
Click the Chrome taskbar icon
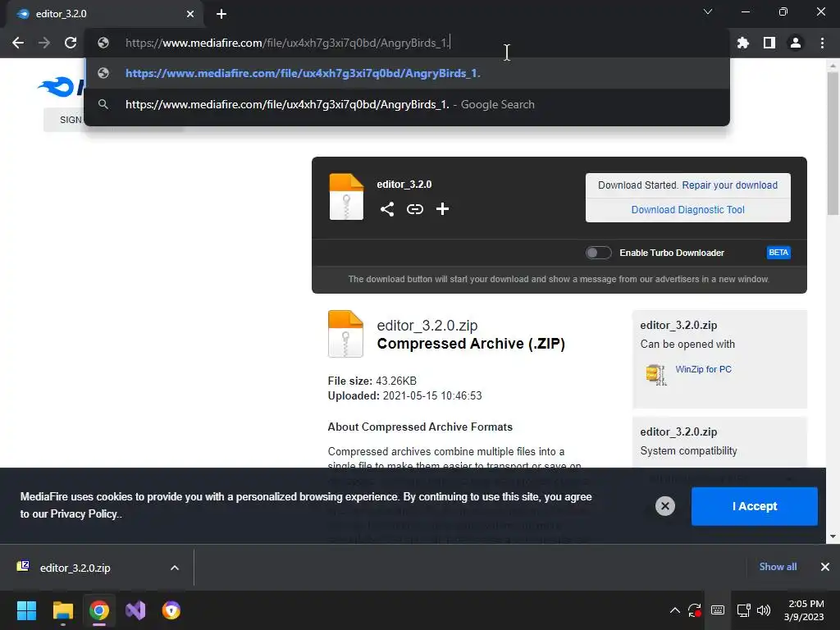[x=99, y=610]
